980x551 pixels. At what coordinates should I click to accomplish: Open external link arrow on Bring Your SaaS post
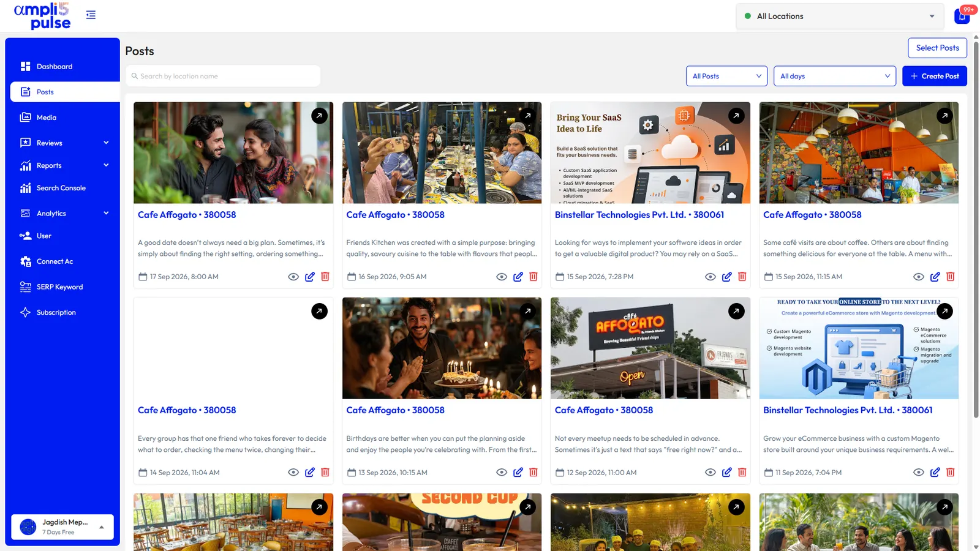click(x=736, y=116)
